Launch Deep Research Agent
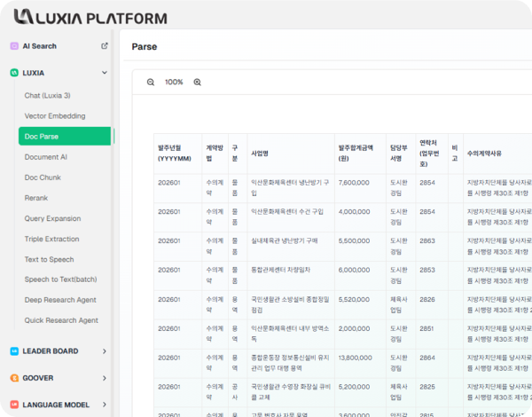Screen dimensions: 532x417 (60, 300)
